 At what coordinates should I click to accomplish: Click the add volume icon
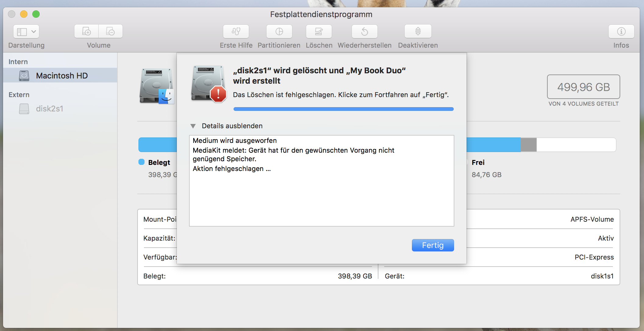[x=87, y=31]
